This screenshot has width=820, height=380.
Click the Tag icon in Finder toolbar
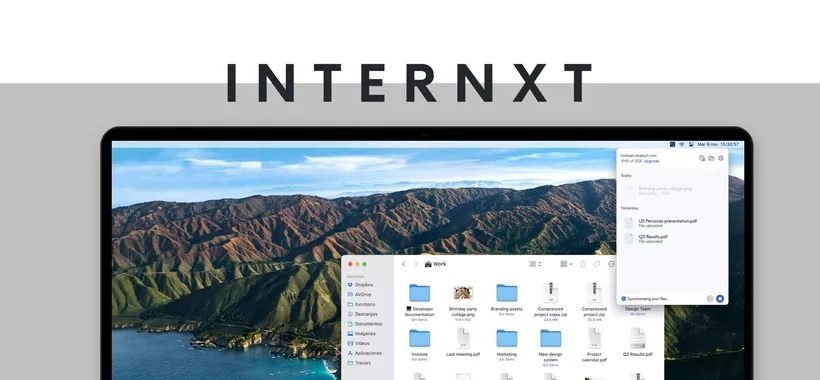pyautogui.click(x=597, y=264)
